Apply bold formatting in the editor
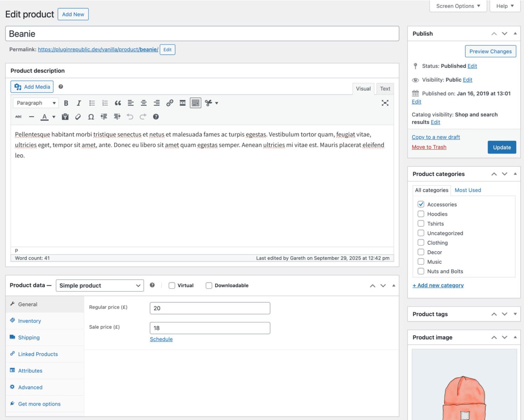 [66, 103]
